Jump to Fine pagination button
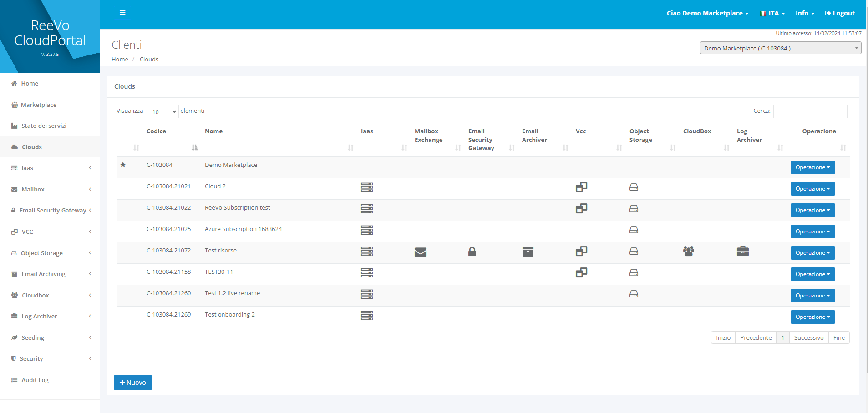This screenshot has width=868, height=413. (x=839, y=337)
